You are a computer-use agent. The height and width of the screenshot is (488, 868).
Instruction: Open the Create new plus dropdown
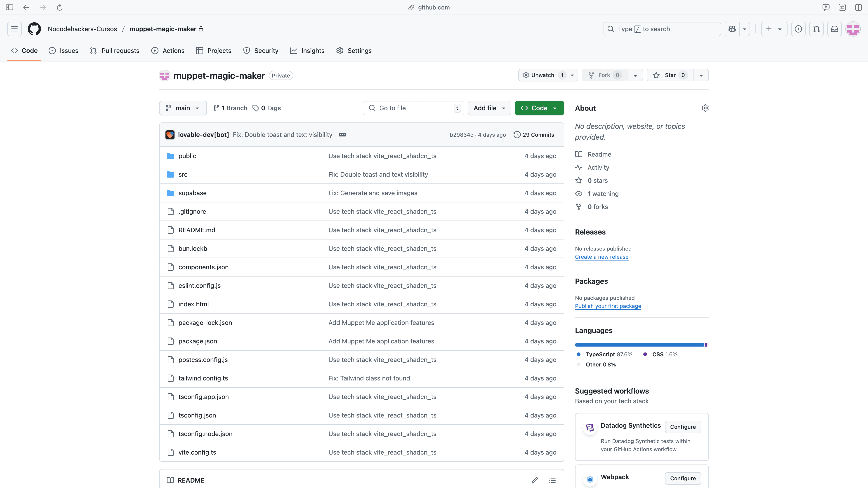(x=774, y=29)
